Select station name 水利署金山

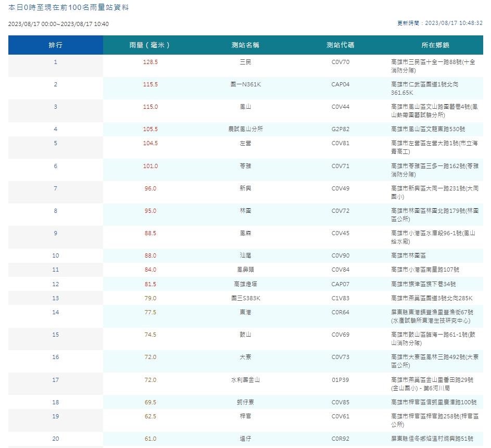coord(246,380)
